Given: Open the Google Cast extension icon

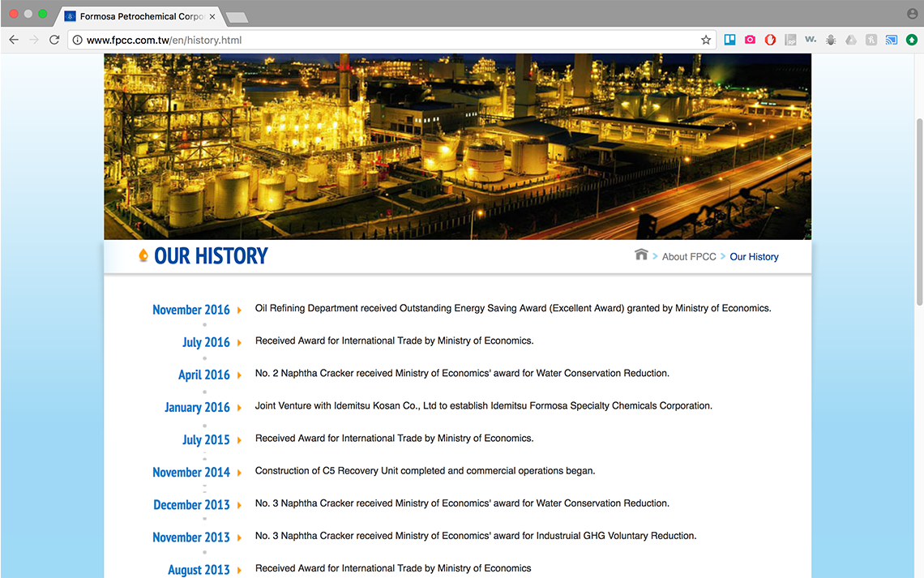Looking at the screenshot, I should [891, 40].
